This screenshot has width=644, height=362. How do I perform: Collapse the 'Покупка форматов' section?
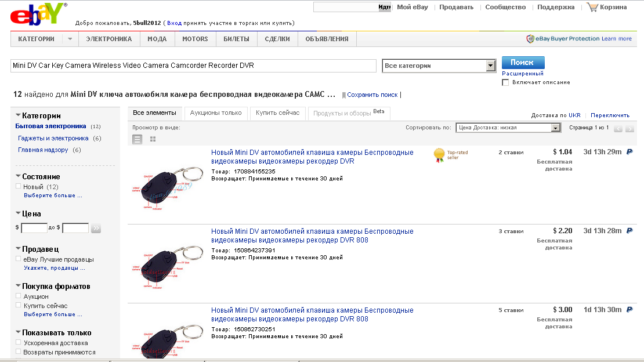(x=18, y=285)
